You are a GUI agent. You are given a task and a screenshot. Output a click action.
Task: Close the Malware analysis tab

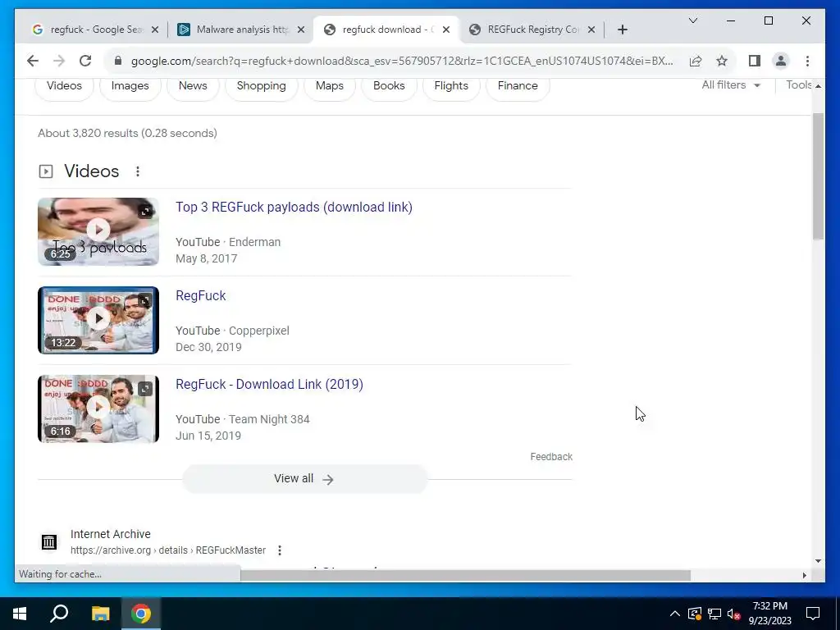301,30
